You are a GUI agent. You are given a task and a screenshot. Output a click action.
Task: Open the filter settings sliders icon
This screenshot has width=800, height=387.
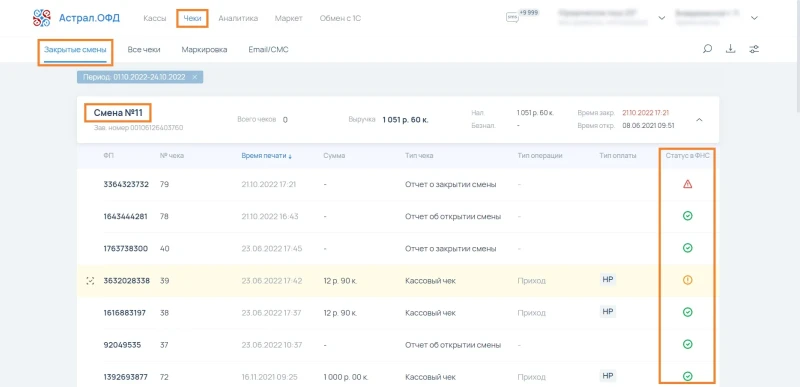(x=754, y=49)
